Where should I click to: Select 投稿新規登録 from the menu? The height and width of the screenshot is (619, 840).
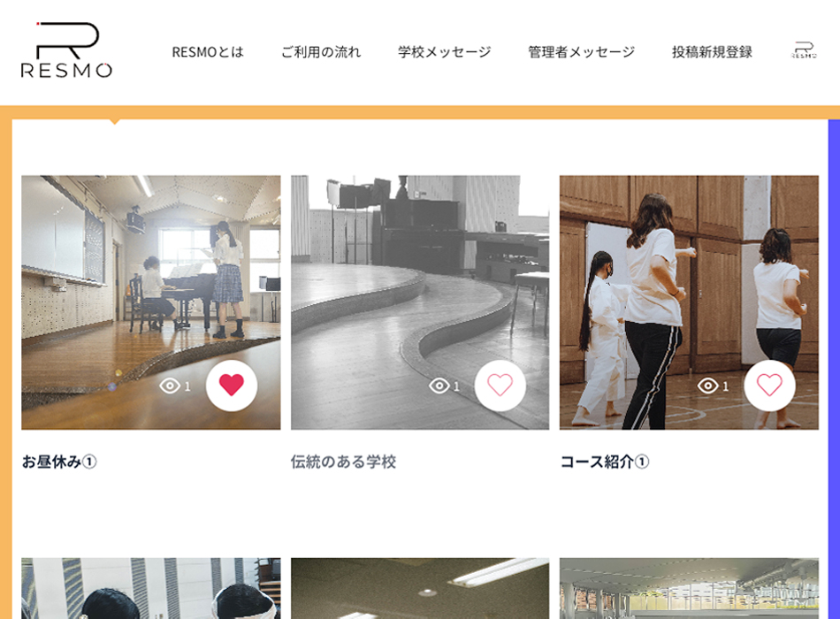[712, 52]
